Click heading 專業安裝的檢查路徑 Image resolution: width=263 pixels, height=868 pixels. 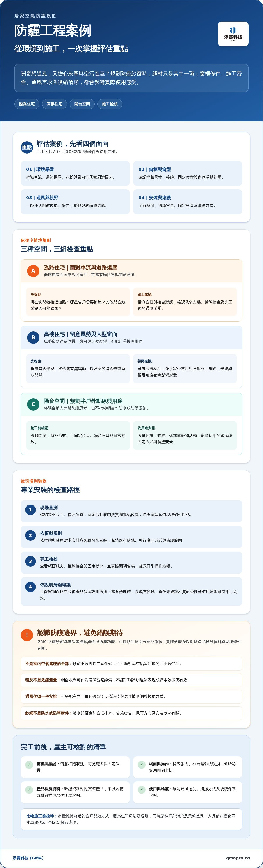pyautogui.click(x=50, y=490)
